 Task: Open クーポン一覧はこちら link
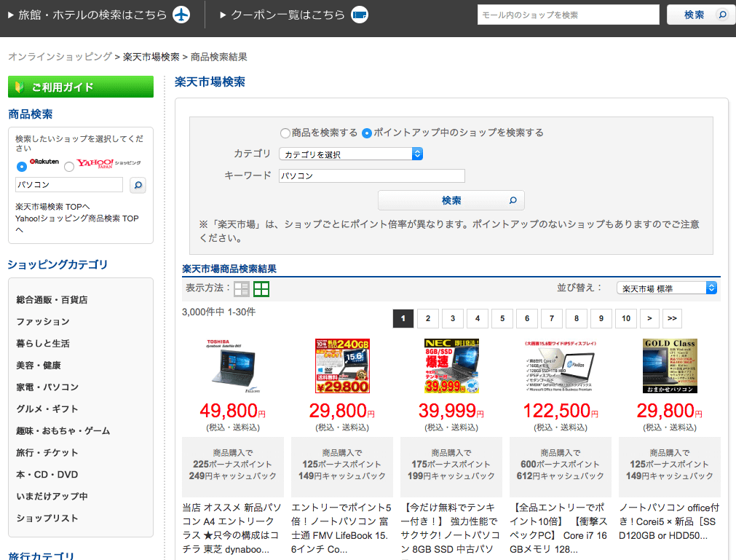click(x=288, y=15)
